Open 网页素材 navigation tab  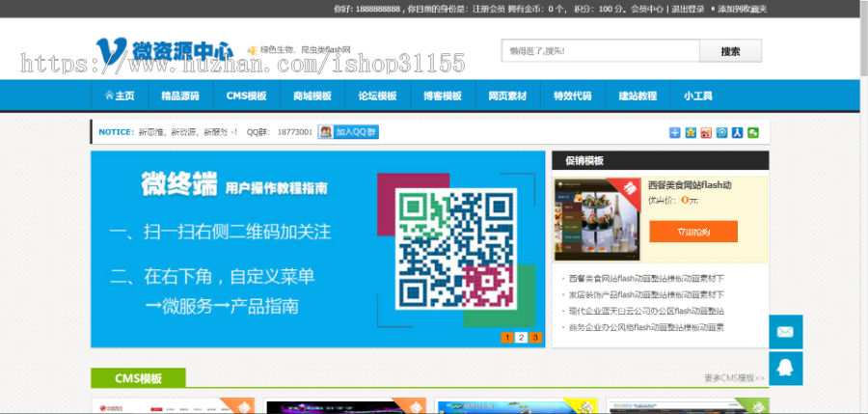pos(507,96)
